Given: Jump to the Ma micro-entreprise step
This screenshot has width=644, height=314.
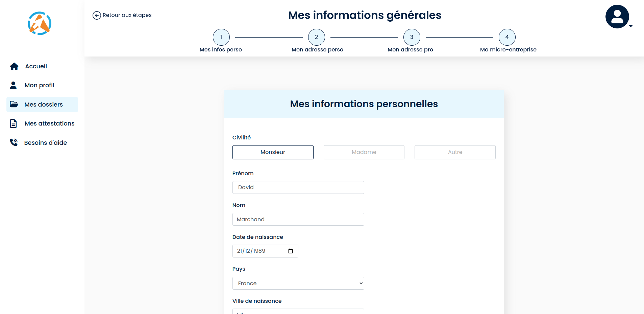Looking at the screenshot, I should [x=507, y=37].
